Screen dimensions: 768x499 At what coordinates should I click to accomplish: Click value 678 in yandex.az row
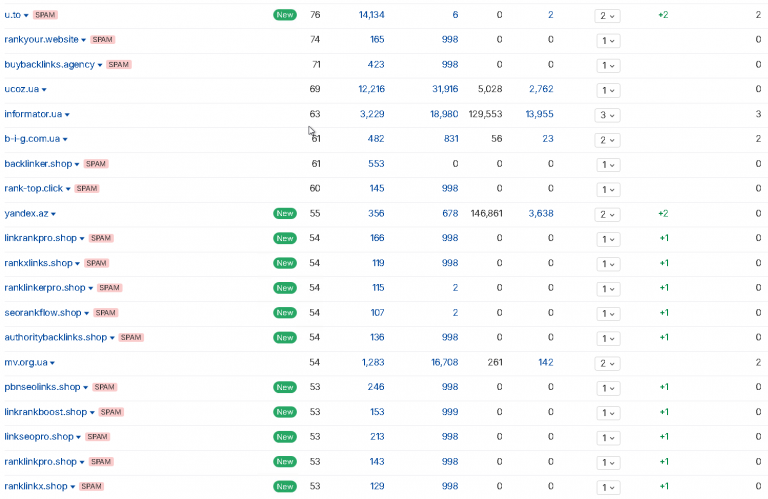click(x=450, y=214)
